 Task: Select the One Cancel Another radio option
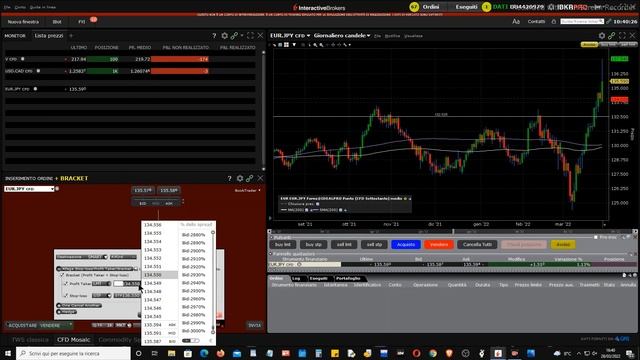point(59,305)
